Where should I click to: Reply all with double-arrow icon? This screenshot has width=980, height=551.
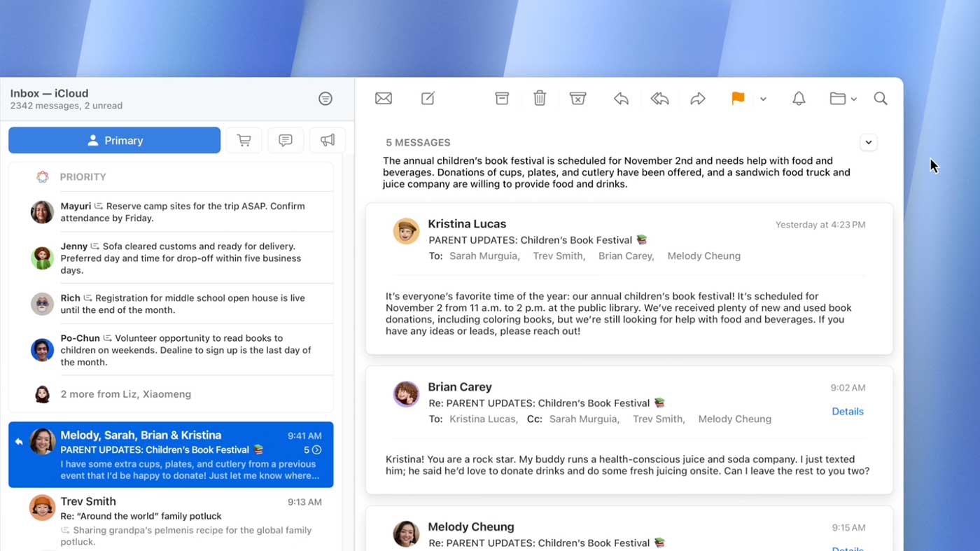[659, 99]
